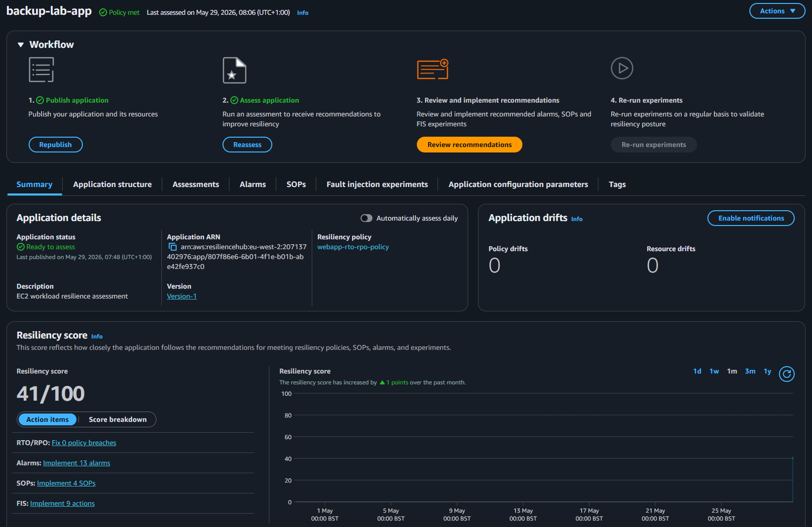This screenshot has height=527, width=812.
Task: Open the Actions dropdown menu
Action: [777, 11]
